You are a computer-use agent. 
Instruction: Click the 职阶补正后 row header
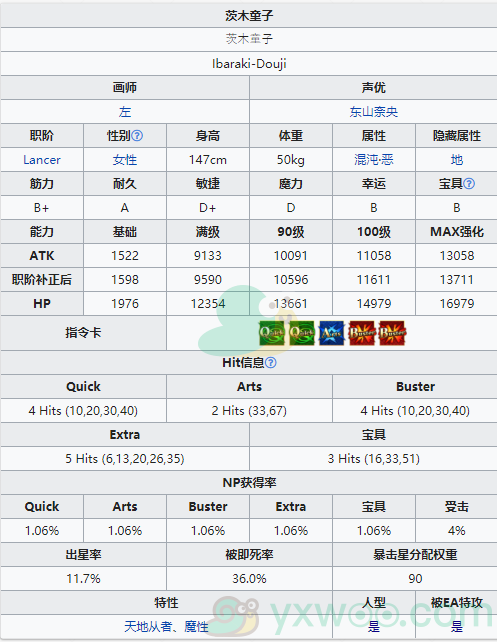[x=42, y=280]
